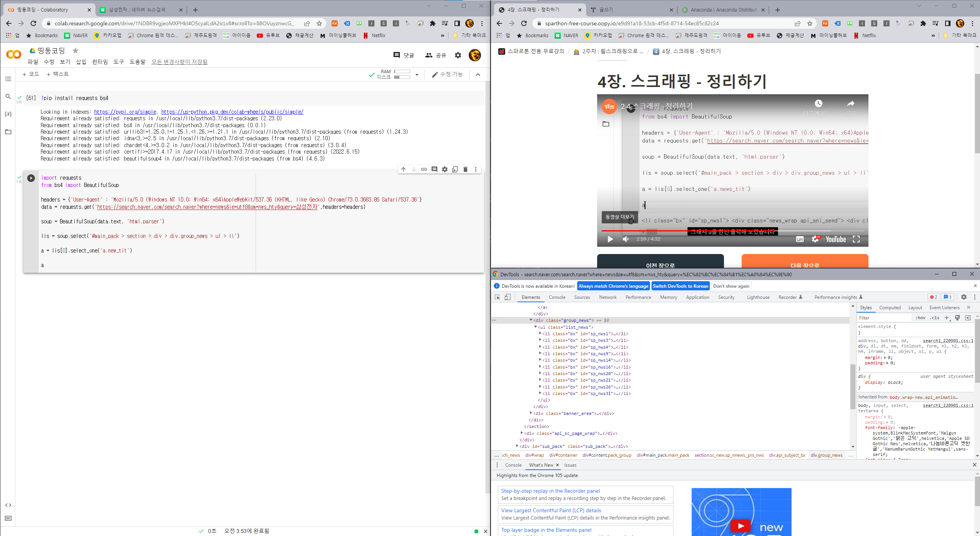Add new style rule plus icon

(x=947, y=318)
